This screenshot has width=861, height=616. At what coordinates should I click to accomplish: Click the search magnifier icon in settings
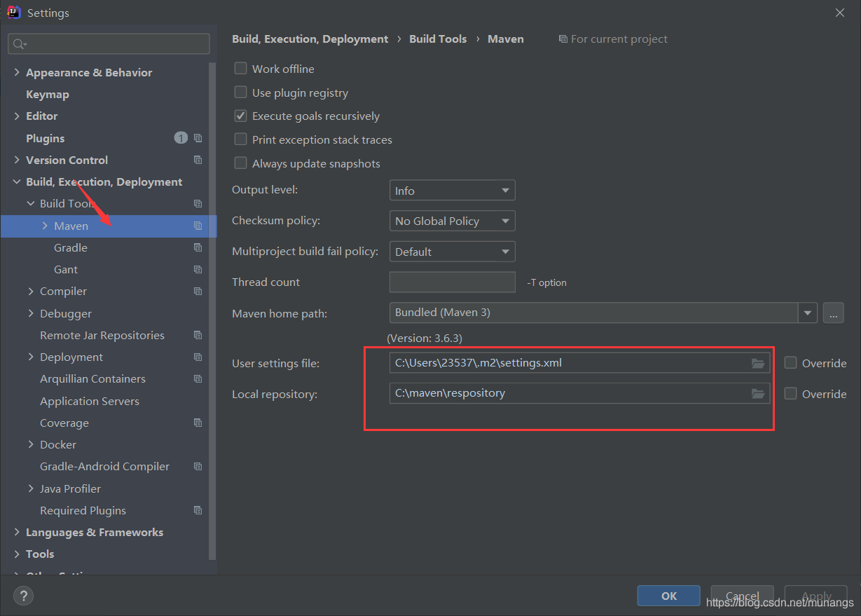[18, 43]
